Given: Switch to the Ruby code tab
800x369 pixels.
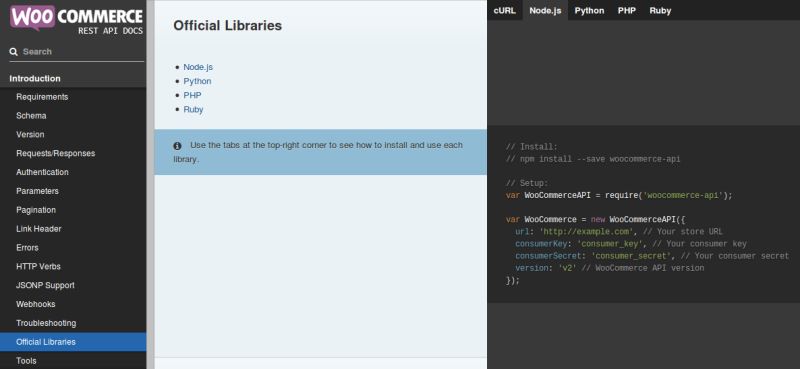Looking at the screenshot, I should tap(660, 10).
